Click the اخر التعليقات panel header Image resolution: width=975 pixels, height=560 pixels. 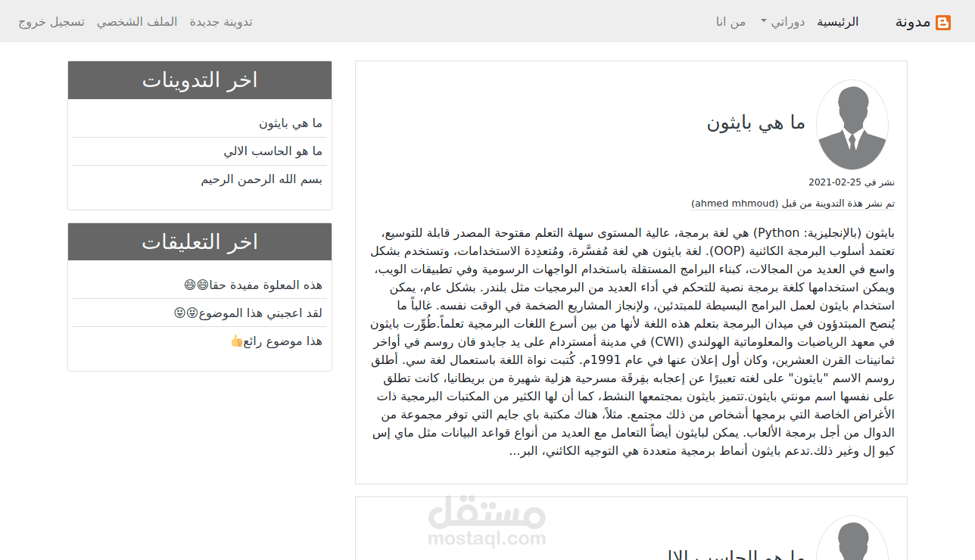(x=200, y=242)
